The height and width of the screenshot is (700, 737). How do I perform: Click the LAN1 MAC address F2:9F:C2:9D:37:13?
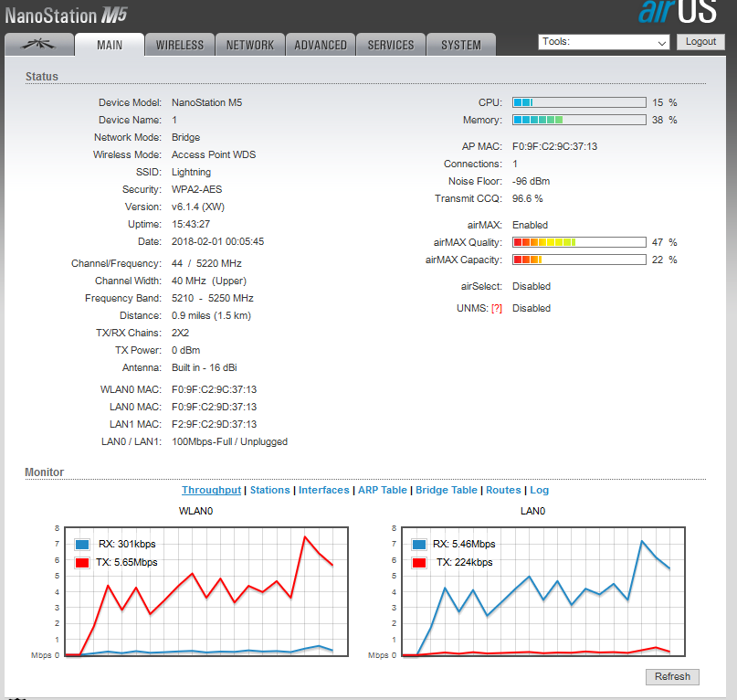coord(215,424)
